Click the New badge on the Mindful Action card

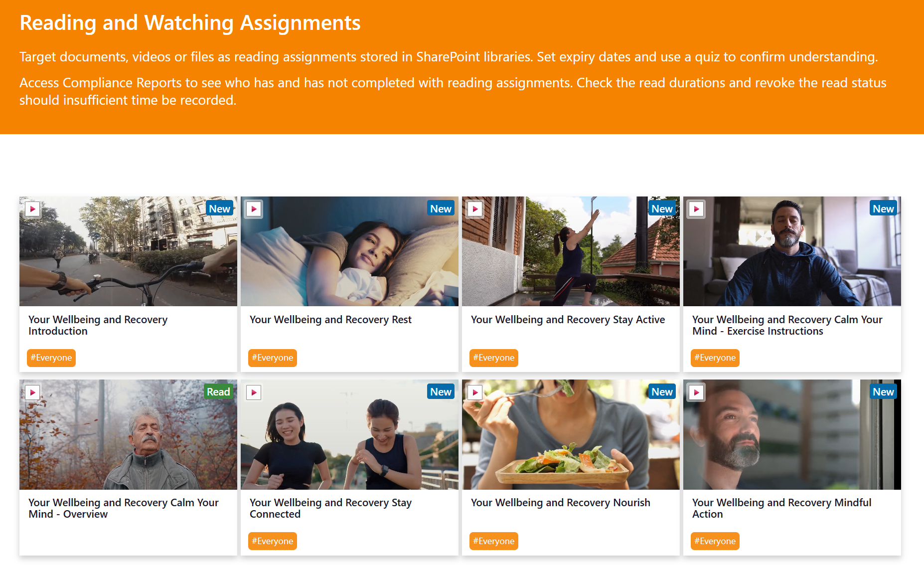(x=884, y=392)
